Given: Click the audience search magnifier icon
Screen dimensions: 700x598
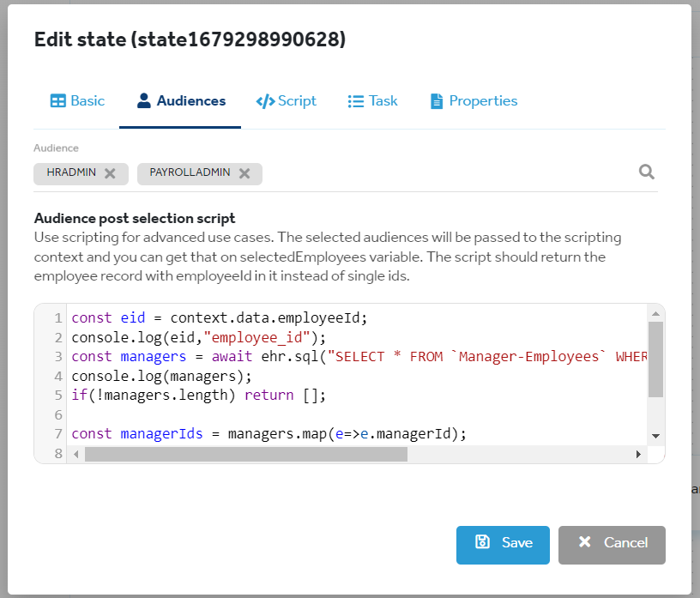Looking at the screenshot, I should (646, 172).
